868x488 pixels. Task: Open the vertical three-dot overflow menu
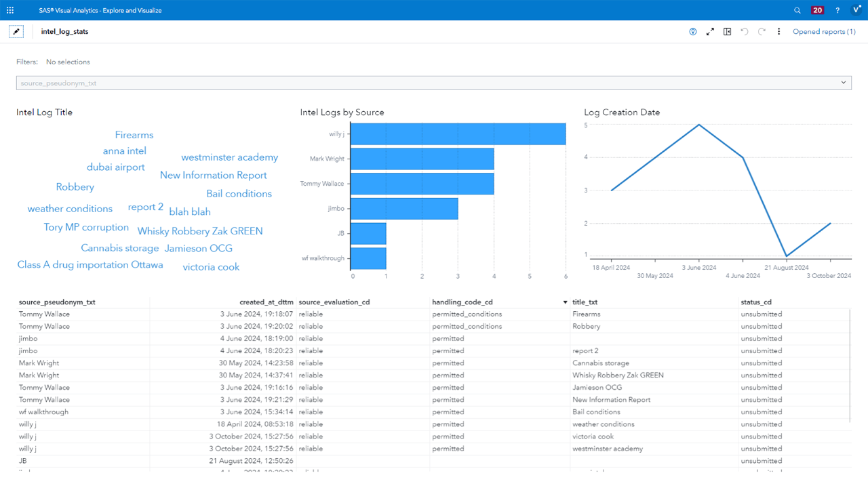[x=778, y=31]
